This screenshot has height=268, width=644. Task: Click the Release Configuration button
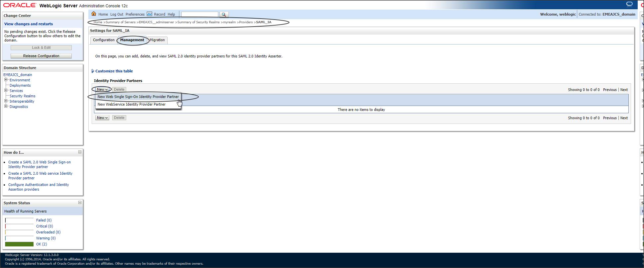[x=41, y=56]
